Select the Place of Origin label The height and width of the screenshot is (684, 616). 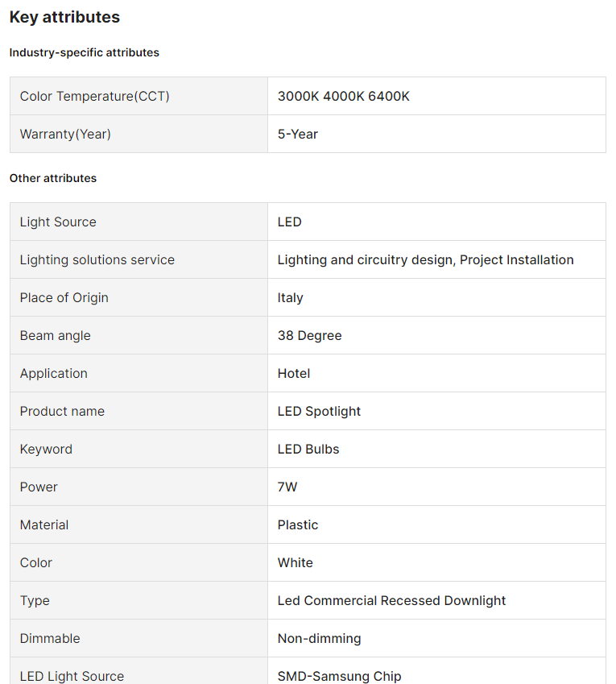click(64, 297)
